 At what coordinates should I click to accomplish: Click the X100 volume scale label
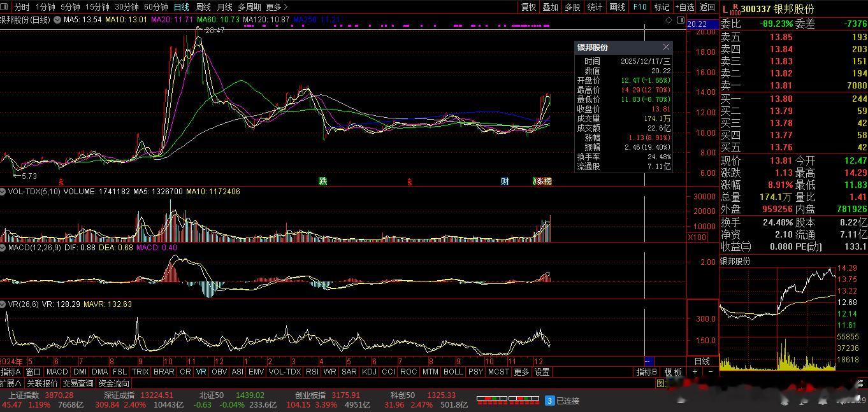(x=697, y=238)
